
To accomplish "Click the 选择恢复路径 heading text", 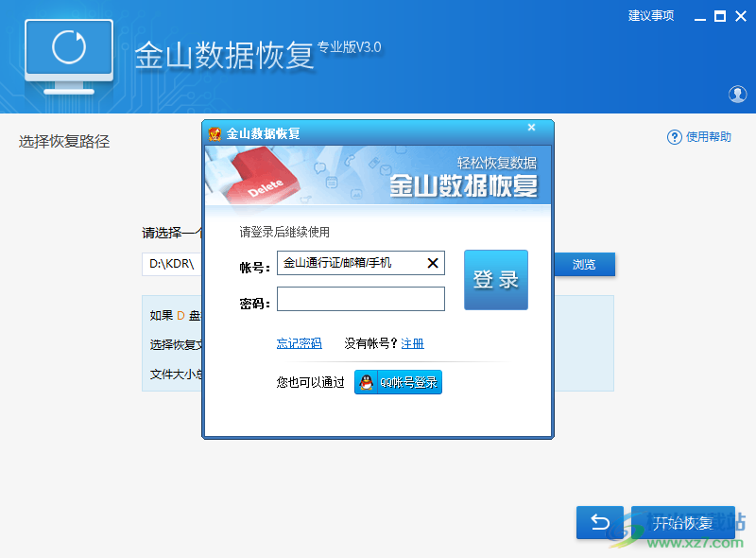I will click(x=64, y=142).
